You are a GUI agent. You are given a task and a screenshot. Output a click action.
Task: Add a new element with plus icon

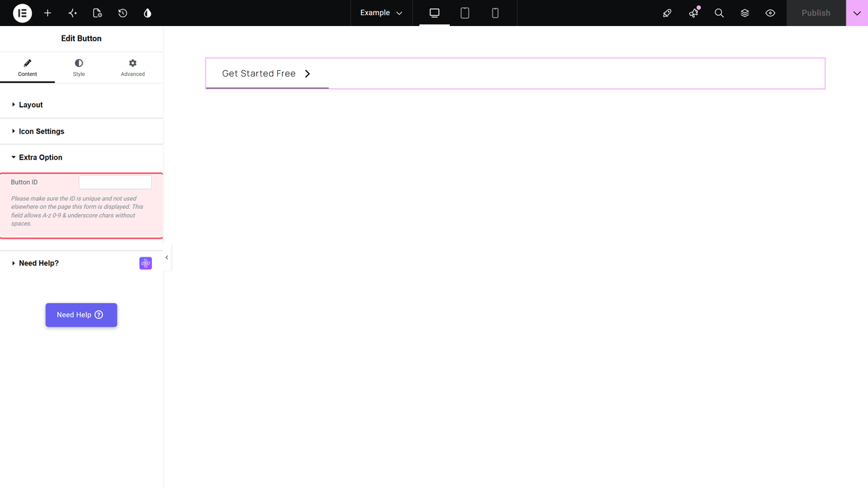pos(48,13)
